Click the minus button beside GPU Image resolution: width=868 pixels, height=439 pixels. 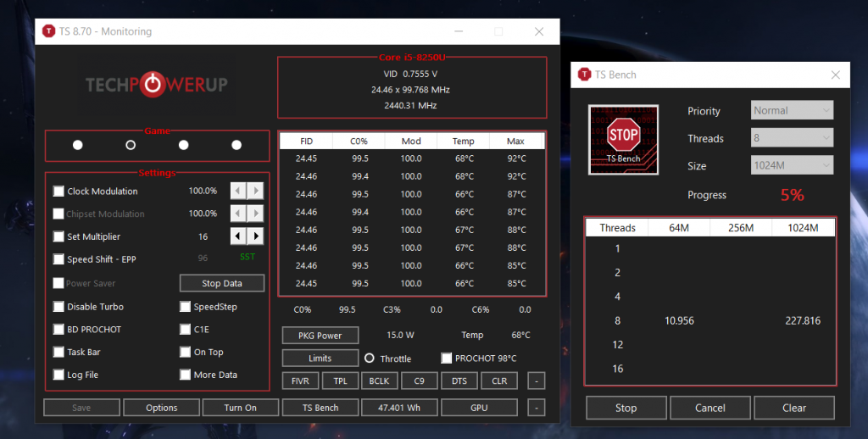tap(536, 408)
